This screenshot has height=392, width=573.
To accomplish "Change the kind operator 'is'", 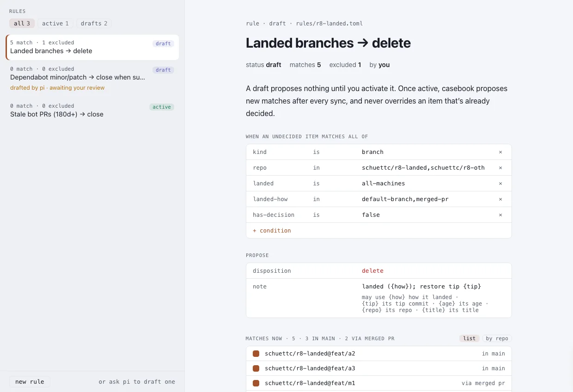I will point(317,152).
